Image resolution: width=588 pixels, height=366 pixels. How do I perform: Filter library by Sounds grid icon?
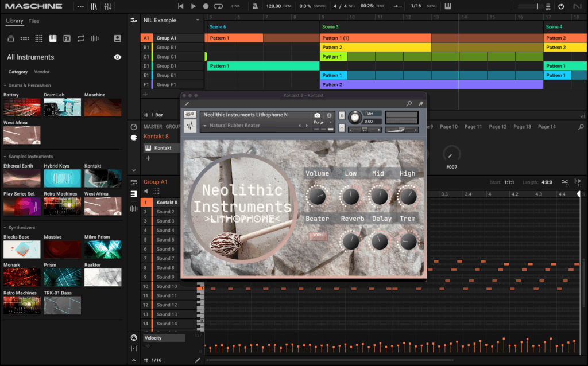tap(38, 38)
